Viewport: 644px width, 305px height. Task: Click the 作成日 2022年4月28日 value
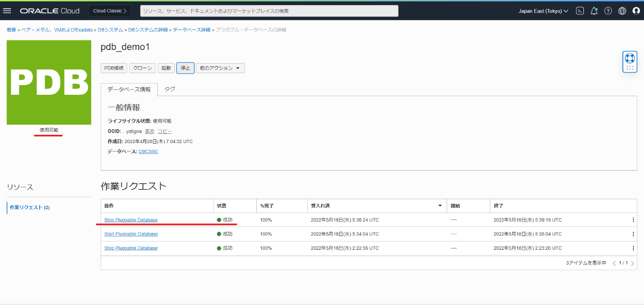[159, 142]
